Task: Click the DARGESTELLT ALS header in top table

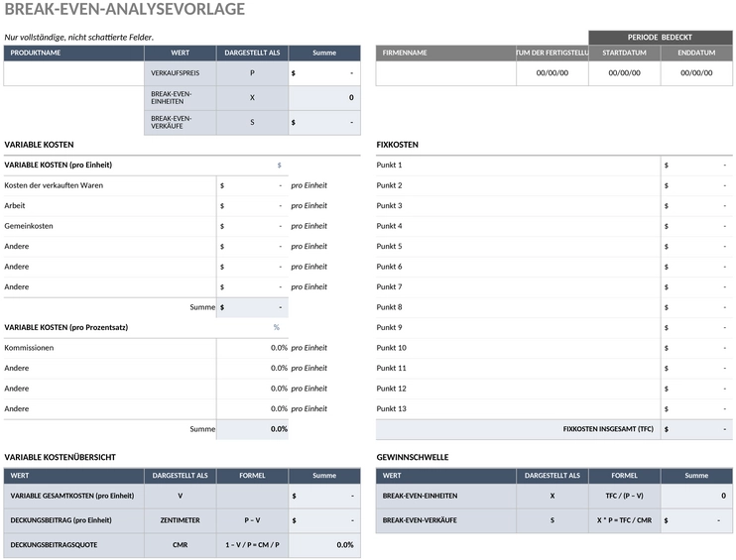Action: pos(252,53)
